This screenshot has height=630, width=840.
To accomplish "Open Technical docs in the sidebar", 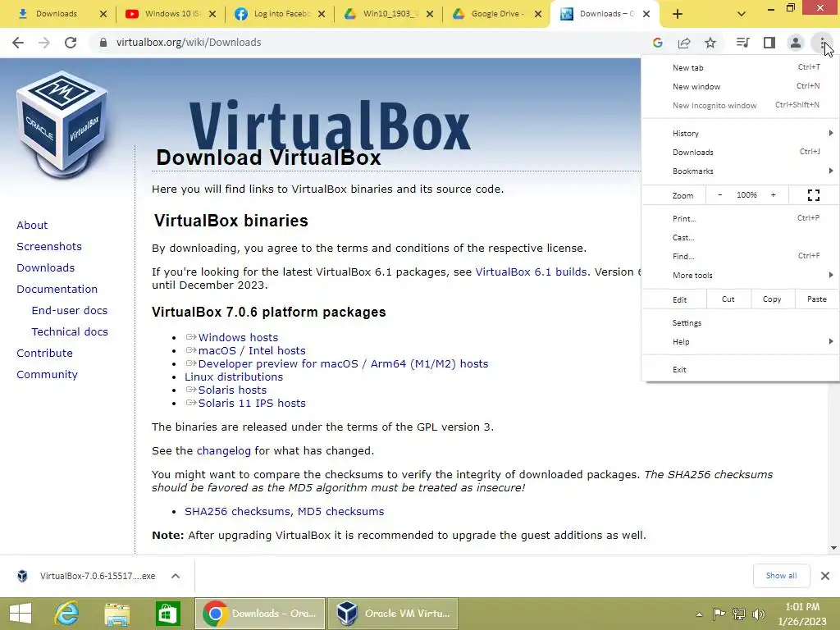I will pyautogui.click(x=70, y=331).
